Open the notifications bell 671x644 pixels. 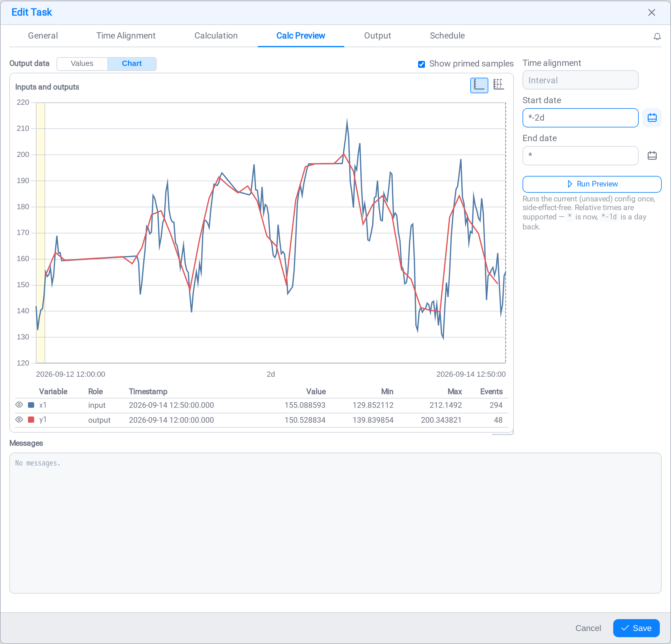[657, 36]
